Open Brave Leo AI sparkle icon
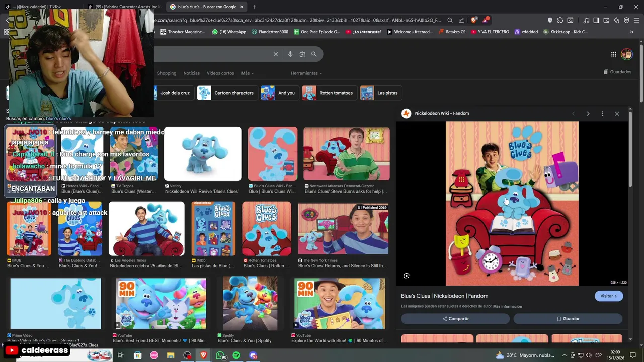This screenshot has height=362, width=644. point(616,20)
